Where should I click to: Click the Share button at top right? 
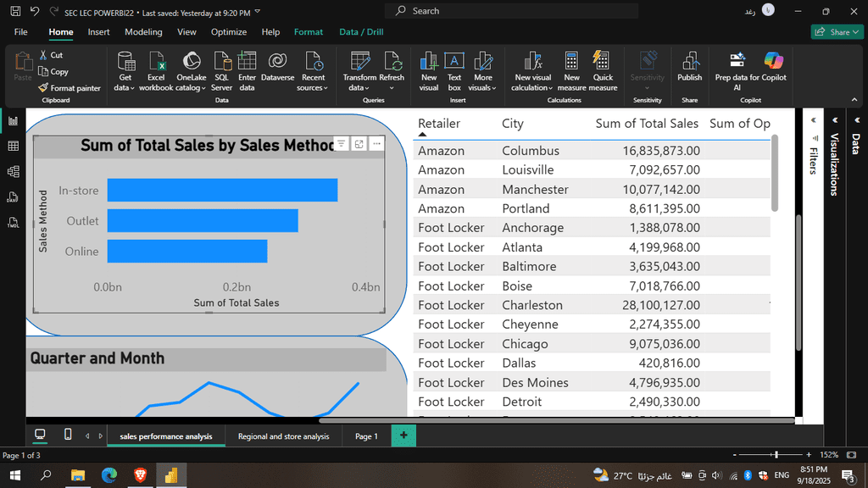(x=837, y=32)
